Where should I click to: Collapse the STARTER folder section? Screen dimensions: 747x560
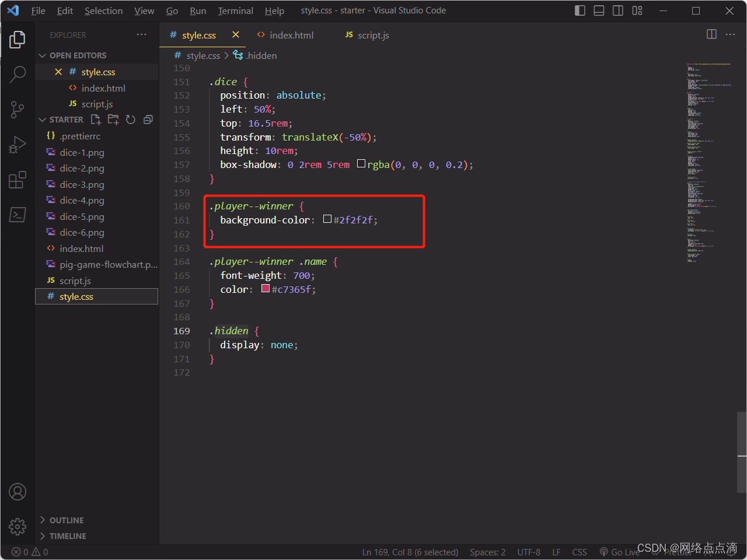click(42, 120)
